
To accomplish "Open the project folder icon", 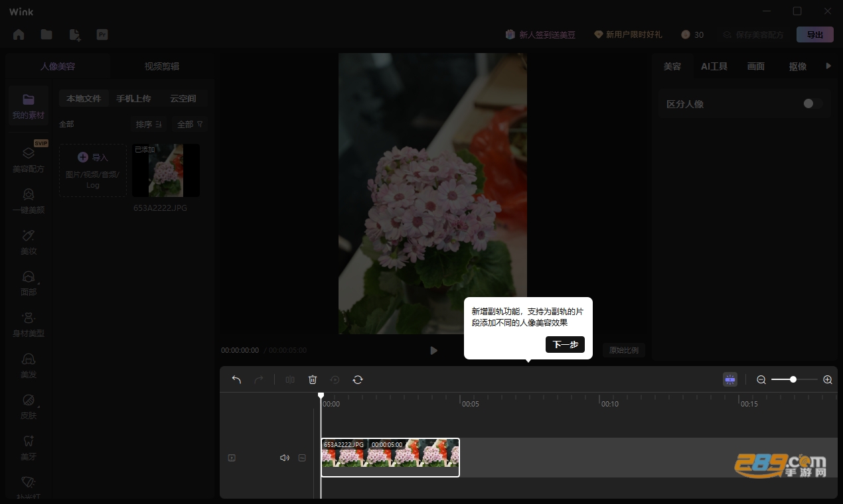I will pos(46,34).
